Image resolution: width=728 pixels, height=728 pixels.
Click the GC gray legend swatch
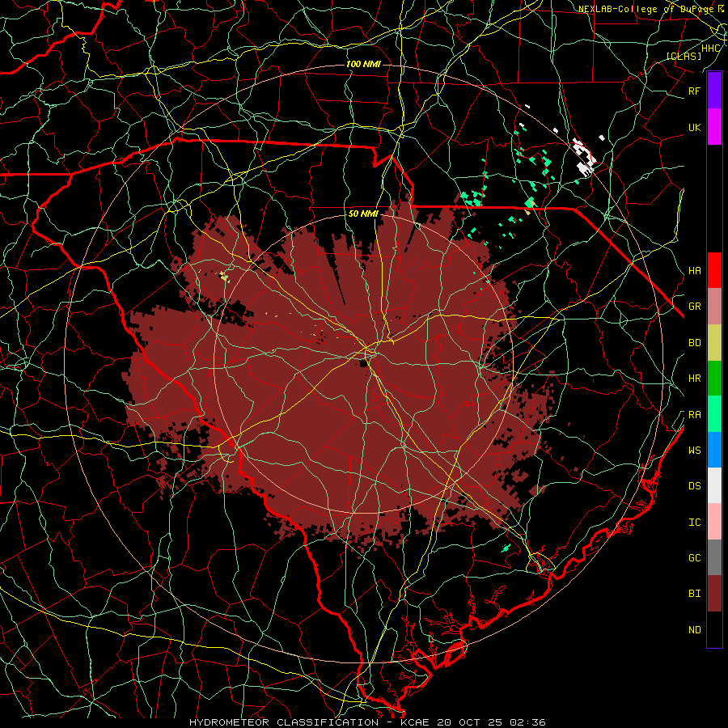coord(714,557)
